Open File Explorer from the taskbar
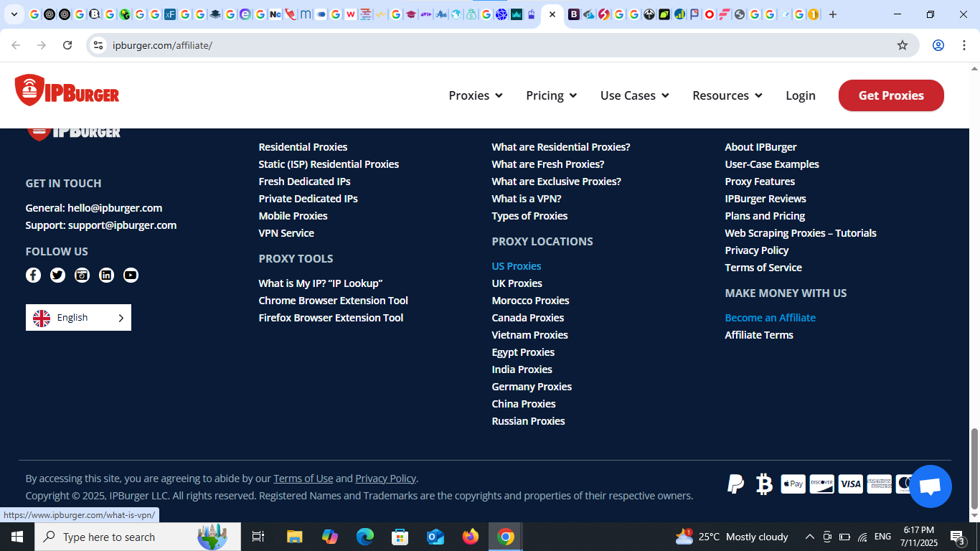Image resolution: width=980 pixels, height=551 pixels. pos(294,537)
